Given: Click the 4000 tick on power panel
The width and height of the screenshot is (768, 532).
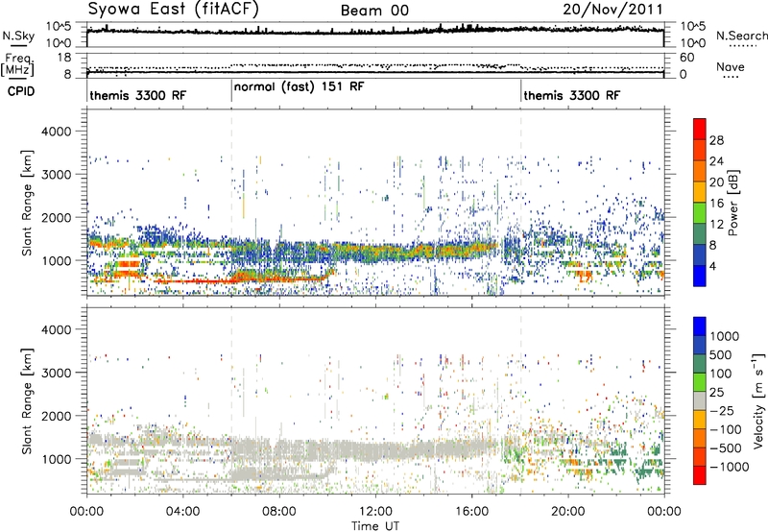Looking at the screenshot, I should pyautogui.click(x=57, y=132).
